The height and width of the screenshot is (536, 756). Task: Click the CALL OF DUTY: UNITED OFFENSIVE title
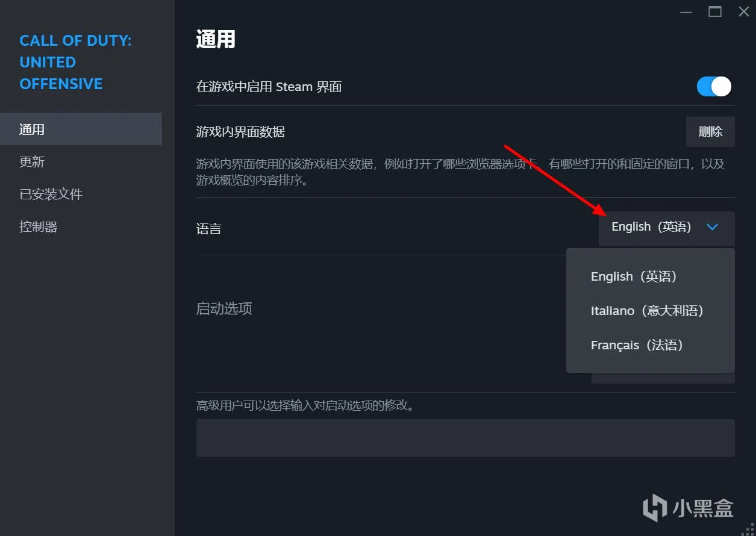[75, 62]
